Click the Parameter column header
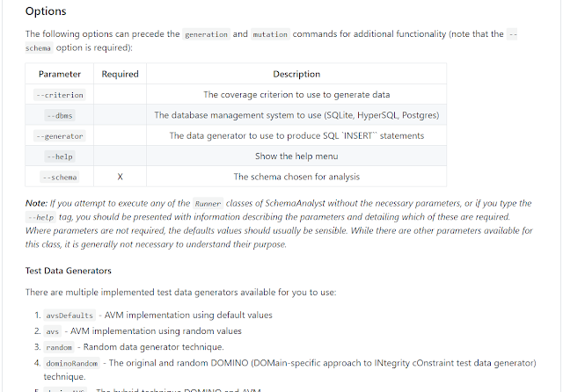The height and width of the screenshot is (392, 563). (60, 75)
